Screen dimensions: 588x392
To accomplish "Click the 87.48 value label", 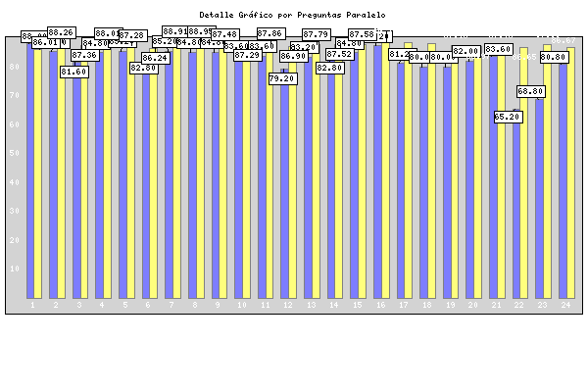I will pyautogui.click(x=225, y=34).
